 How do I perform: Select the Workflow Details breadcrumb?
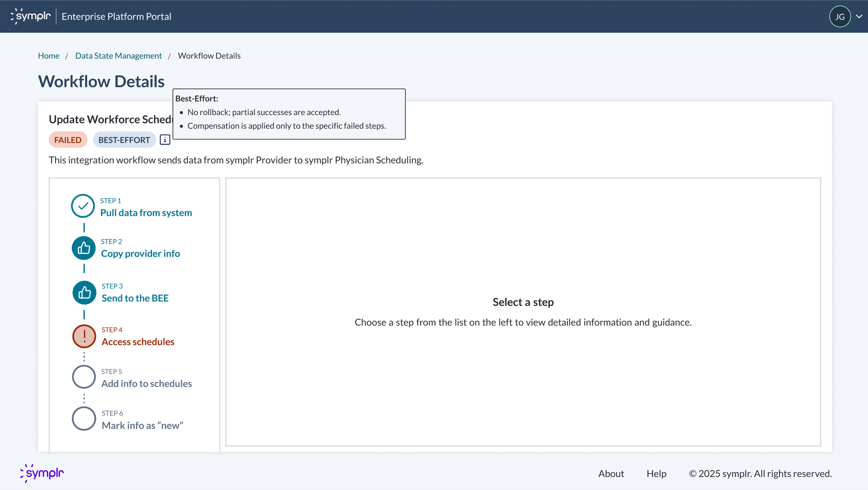click(x=209, y=55)
